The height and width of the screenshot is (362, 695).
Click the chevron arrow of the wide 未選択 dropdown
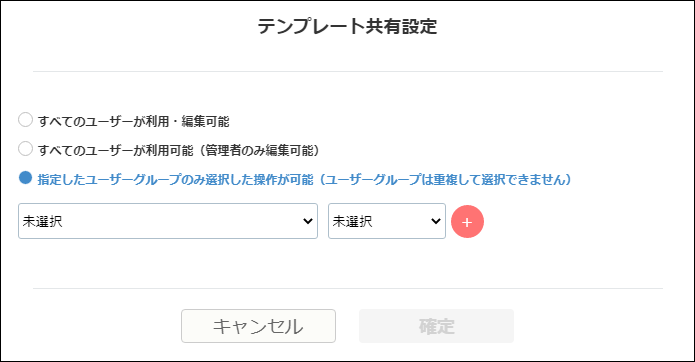(308, 221)
